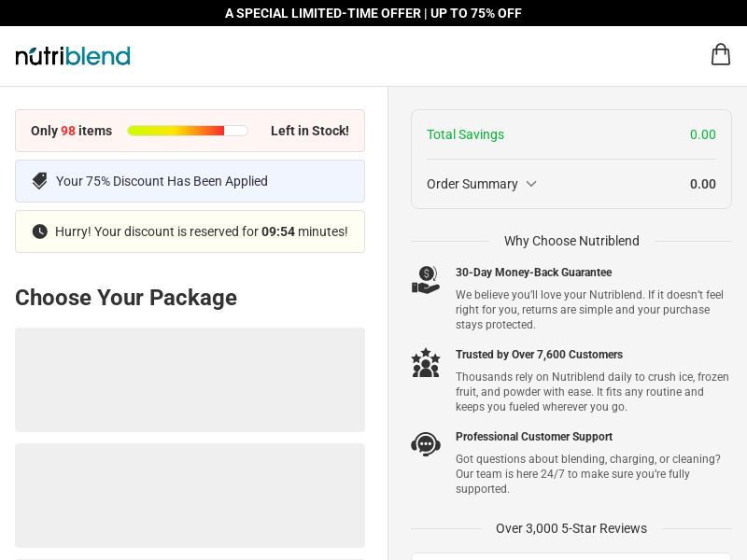This screenshot has width=747, height=560.
Task: Click 'Professional Customer Support' title
Action: 534,437
